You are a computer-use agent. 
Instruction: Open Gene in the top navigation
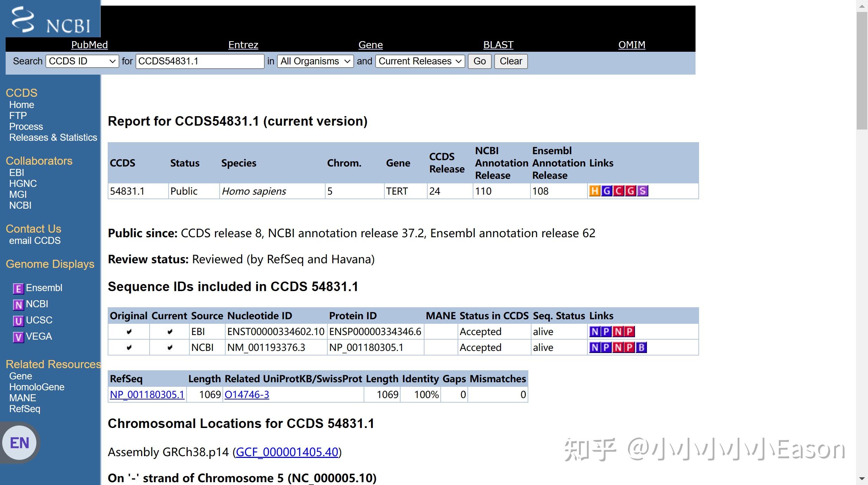click(371, 45)
